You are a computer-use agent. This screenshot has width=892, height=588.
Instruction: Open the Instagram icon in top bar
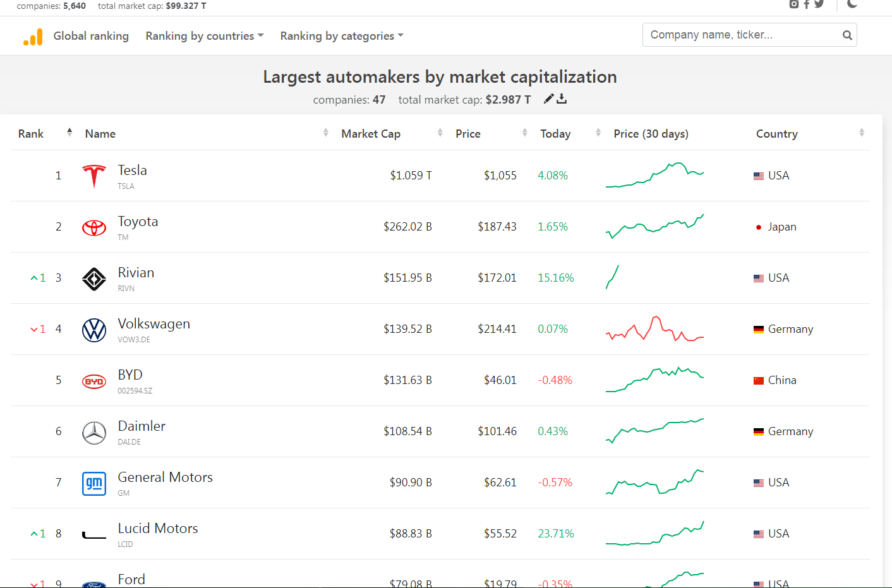(x=794, y=4)
